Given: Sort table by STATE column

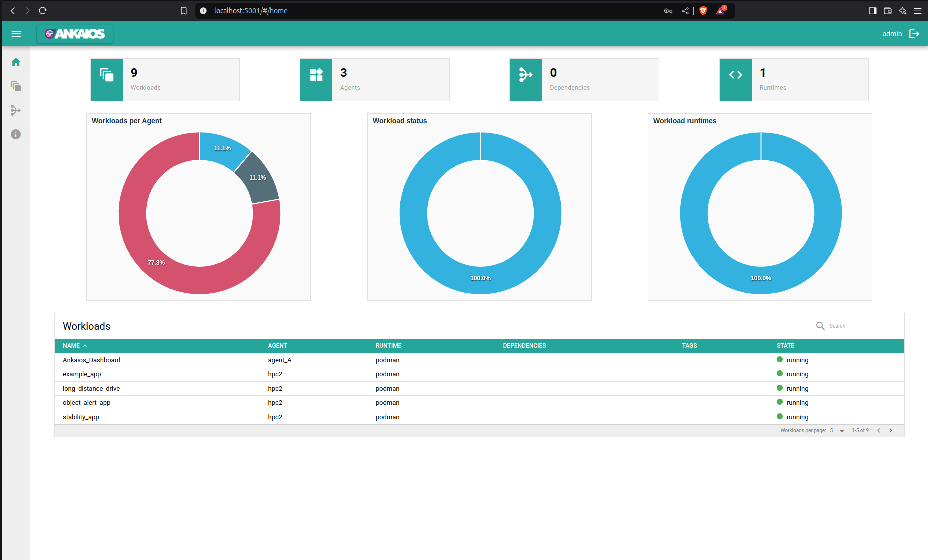Looking at the screenshot, I should (x=785, y=346).
